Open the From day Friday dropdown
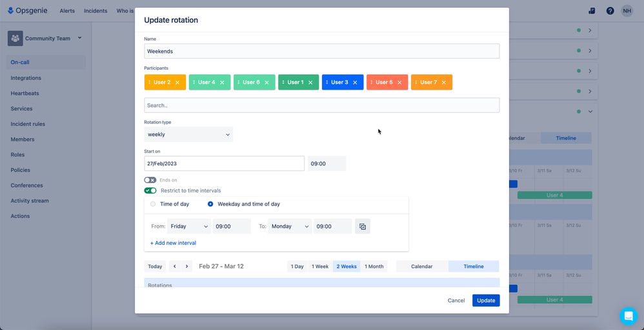 click(189, 227)
